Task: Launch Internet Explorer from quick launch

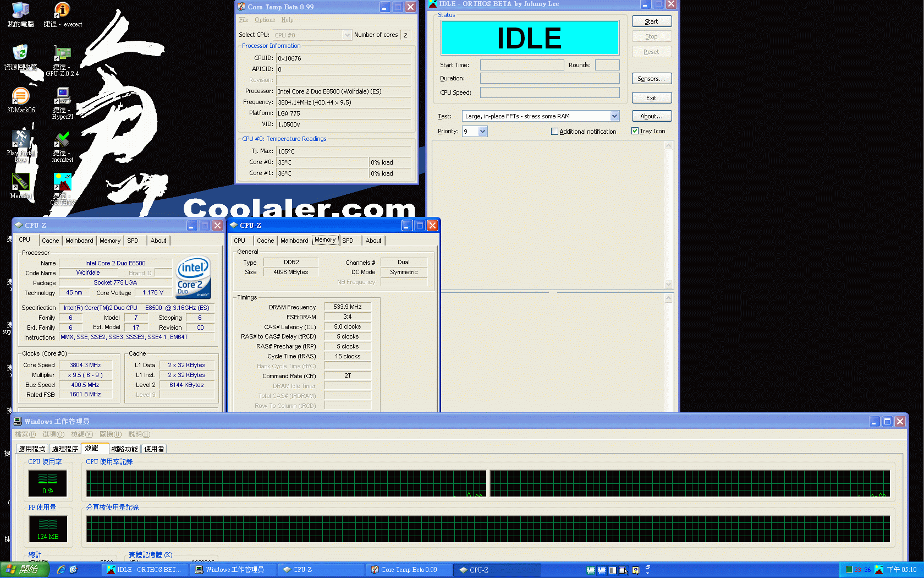Action: pyautogui.click(x=61, y=570)
